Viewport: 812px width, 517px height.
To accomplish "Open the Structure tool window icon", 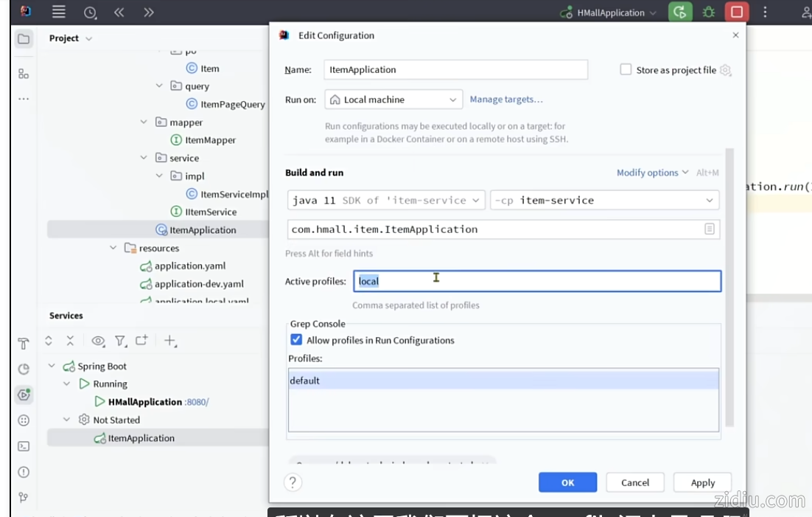I will click(x=24, y=74).
